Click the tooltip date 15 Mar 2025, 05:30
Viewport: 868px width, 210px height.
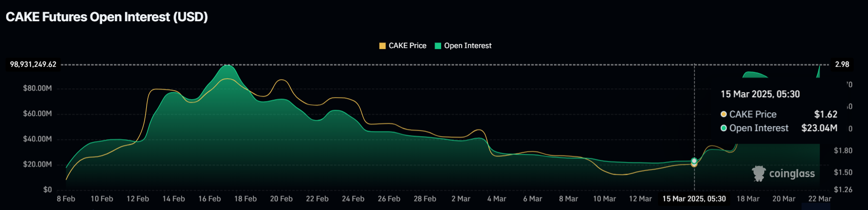pos(760,94)
